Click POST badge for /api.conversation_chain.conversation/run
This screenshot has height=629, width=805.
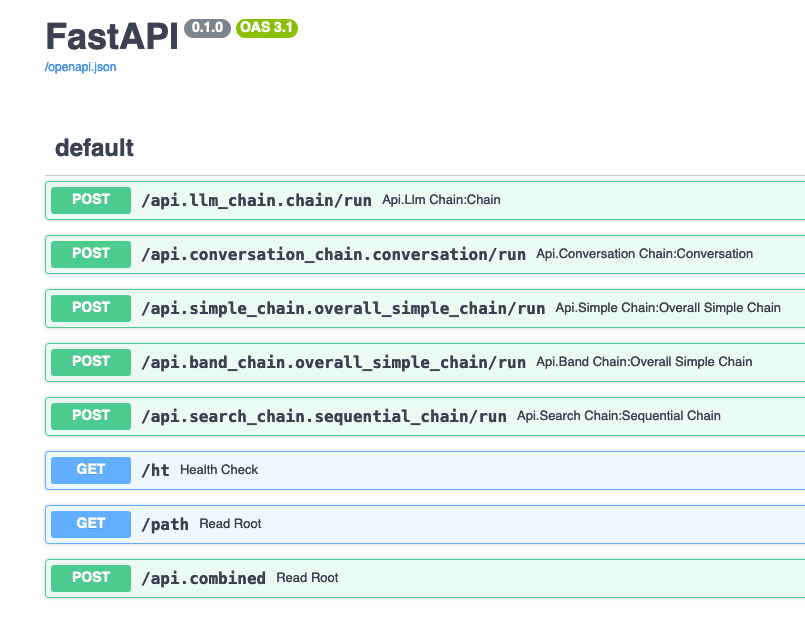tap(91, 254)
